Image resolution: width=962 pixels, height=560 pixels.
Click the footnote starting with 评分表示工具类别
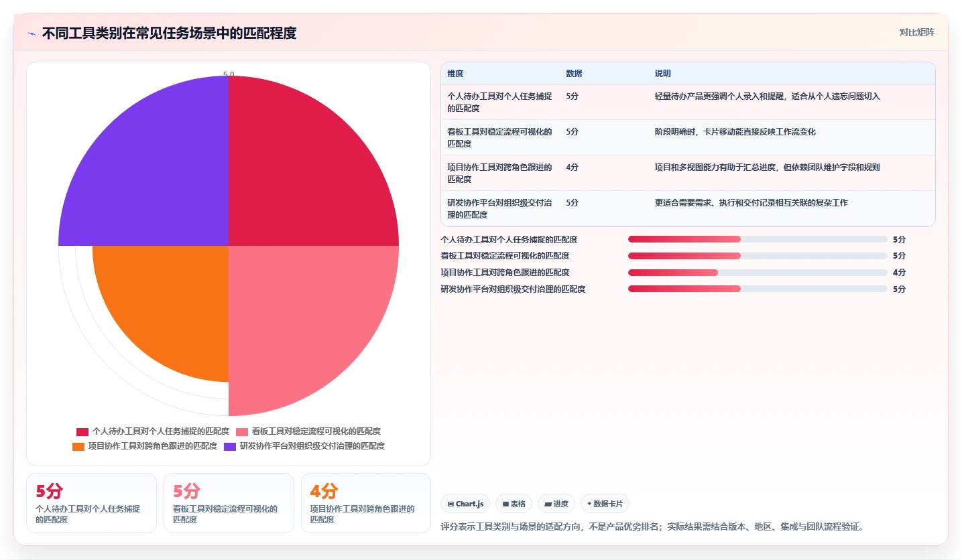click(654, 527)
